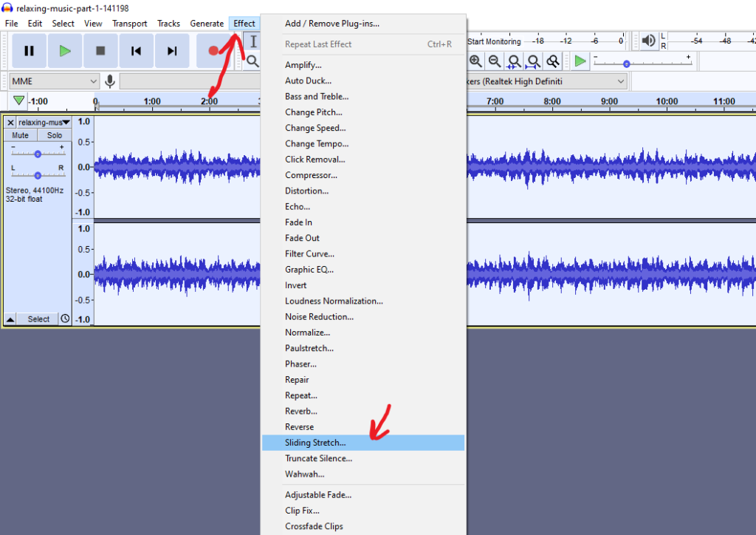Solo the relaxing-music track
Image resolution: width=756 pixels, height=535 pixels.
point(55,135)
